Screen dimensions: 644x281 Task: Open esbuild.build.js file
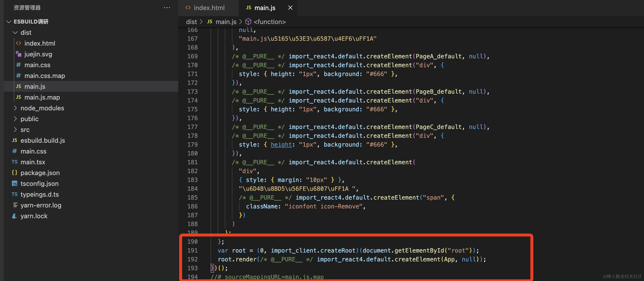(x=43, y=140)
